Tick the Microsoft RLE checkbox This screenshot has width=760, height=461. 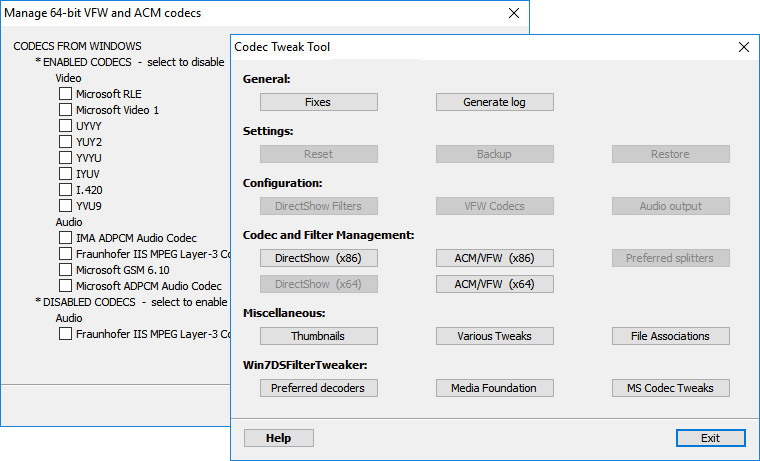click(x=66, y=94)
